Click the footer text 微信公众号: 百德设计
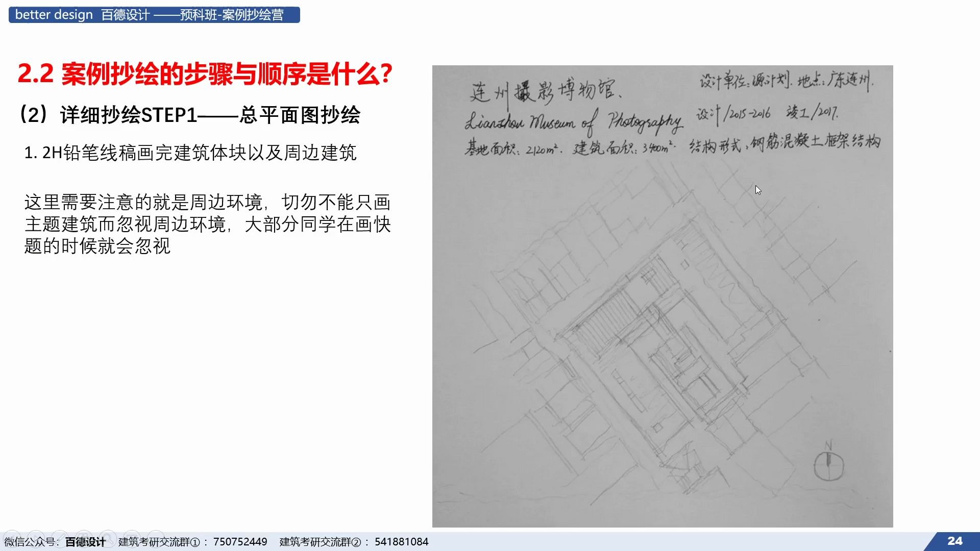Image resolution: width=980 pixels, height=551 pixels. (55, 542)
